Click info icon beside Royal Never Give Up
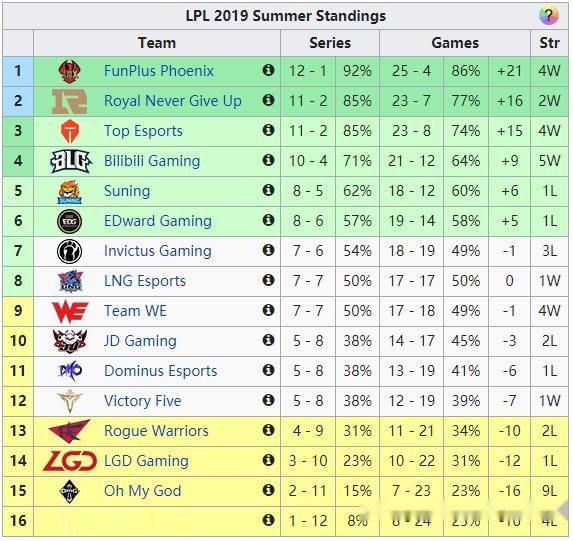This screenshot has height=541, width=573. (x=268, y=99)
